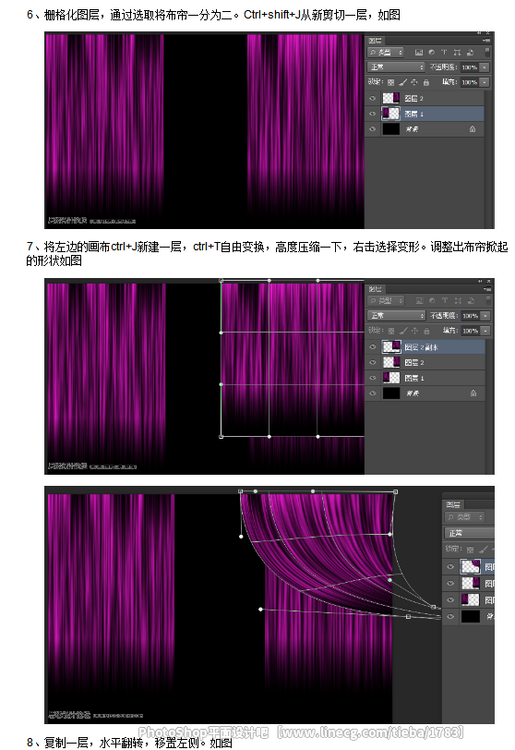Open 类型 filter dropdown in warp screenshot panel
The image size is (515, 750).
464,517
